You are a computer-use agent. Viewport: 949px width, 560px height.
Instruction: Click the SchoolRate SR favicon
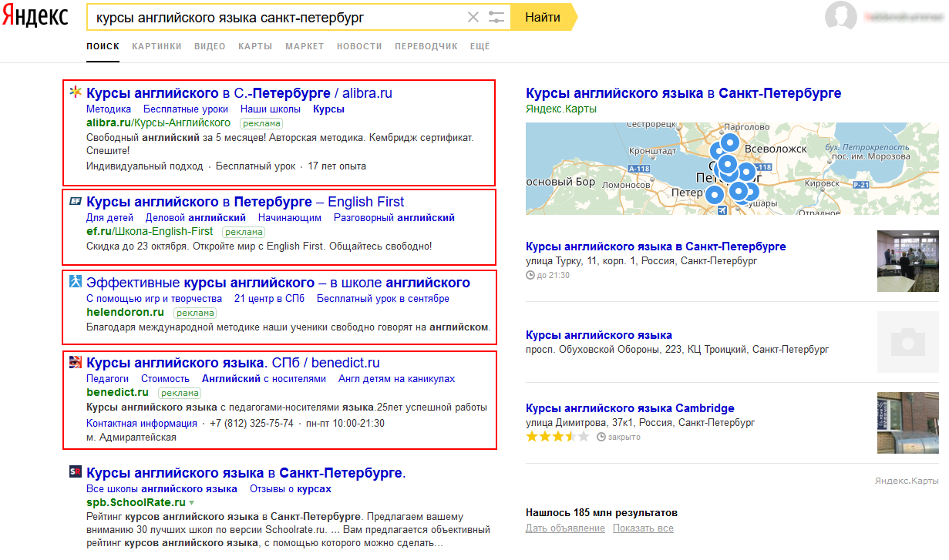coord(75,471)
